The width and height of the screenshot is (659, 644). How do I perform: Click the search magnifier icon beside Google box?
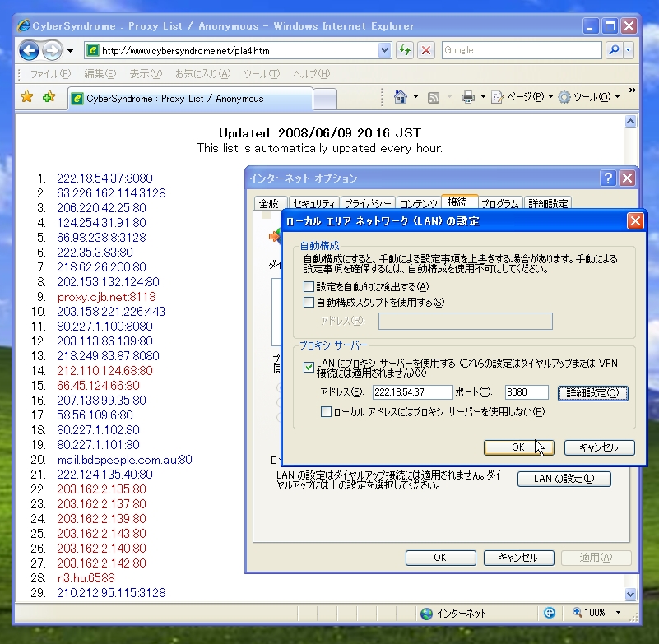[x=614, y=50]
